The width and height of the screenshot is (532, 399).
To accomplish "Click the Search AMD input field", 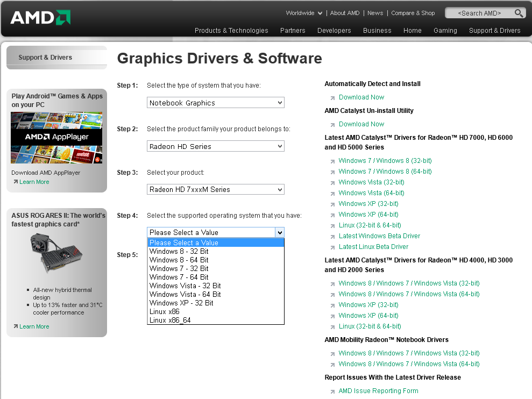I will coord(479,13).
